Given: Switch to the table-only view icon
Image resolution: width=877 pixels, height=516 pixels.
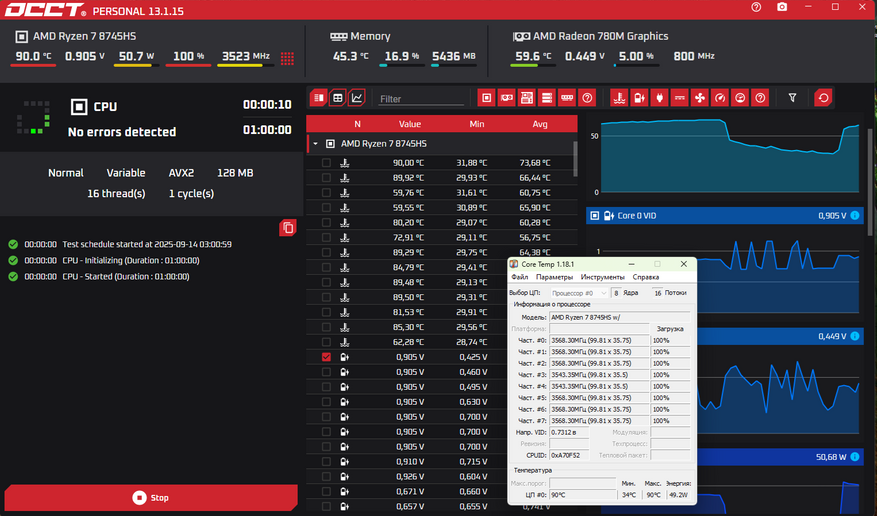Looking at the screenshot, I should coord(337,98).
